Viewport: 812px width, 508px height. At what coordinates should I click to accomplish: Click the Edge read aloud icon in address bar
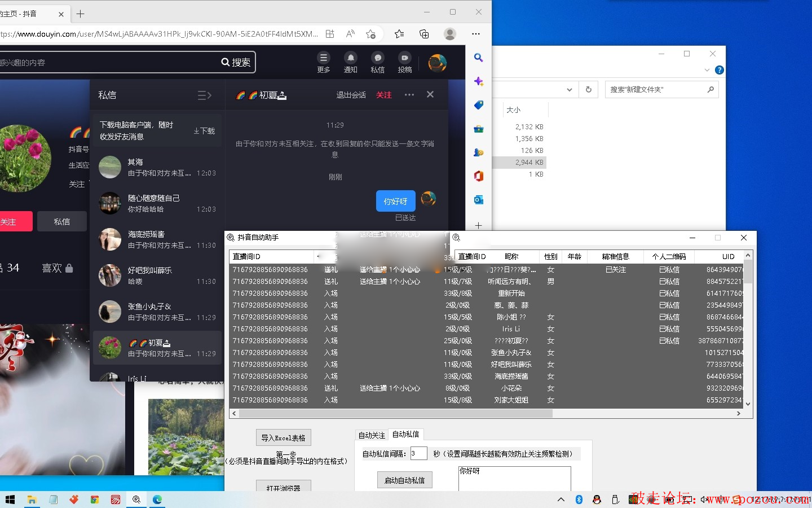point(350,34)
